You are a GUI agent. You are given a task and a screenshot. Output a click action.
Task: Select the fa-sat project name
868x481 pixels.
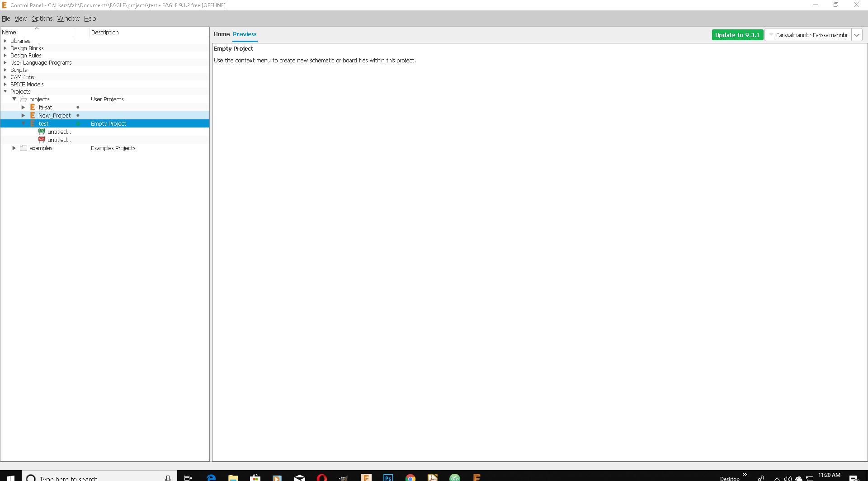[x=45, y=108]
